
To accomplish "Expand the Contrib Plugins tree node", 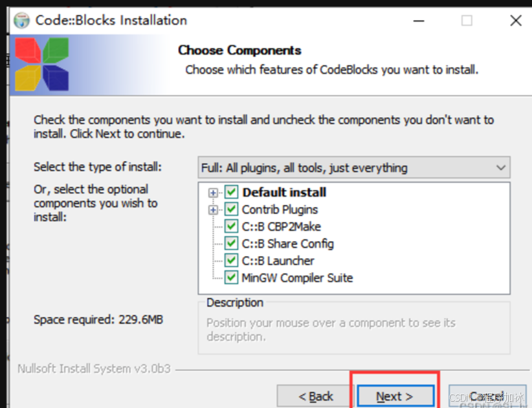I will [214, 209].
